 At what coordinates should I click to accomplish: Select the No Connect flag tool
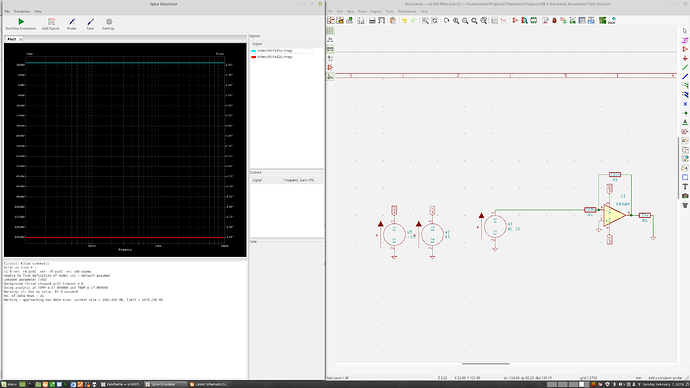click(685, 104)
